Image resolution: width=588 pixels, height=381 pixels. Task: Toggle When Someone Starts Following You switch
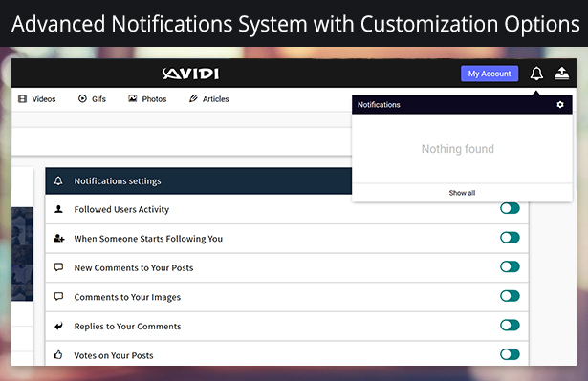click(510, 238)
